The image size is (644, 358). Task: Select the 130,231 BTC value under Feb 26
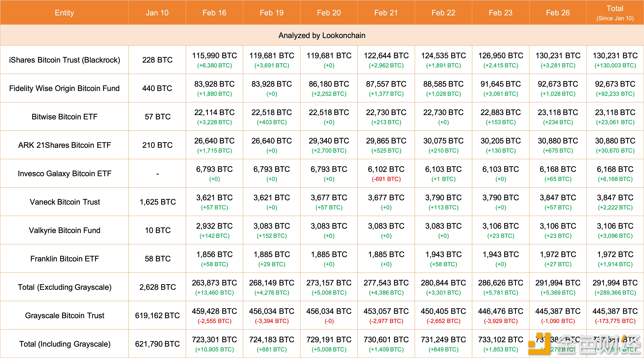(558, 56)
